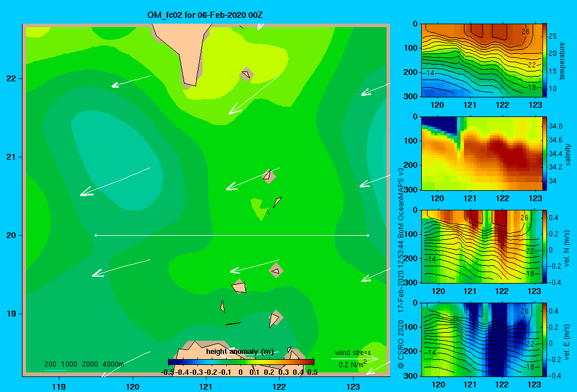Click the latitude label 21 on main map
577x392 pixels.
tap(12, 157)
